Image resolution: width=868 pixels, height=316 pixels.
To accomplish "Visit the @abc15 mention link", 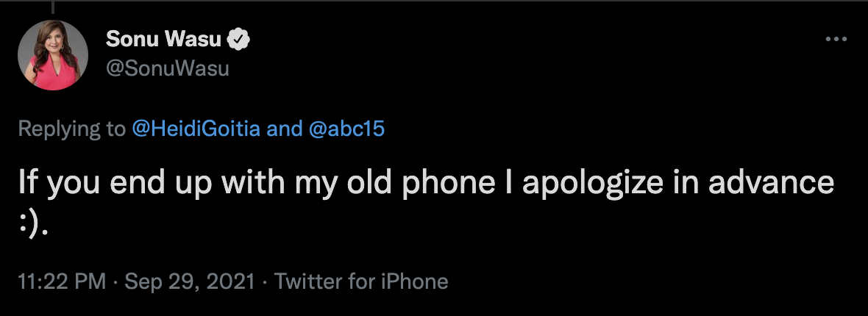I will coord(346,129).
